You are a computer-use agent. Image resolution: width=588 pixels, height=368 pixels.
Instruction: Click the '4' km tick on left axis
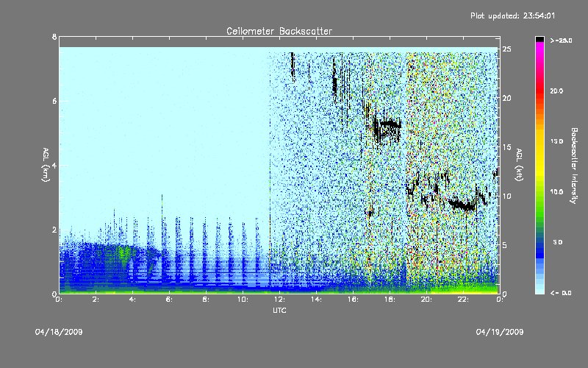pos(54,165)
